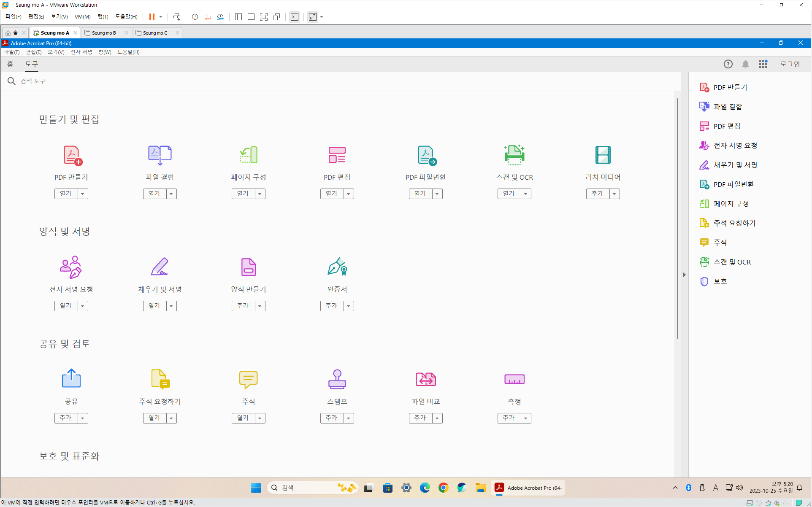Pause the VM with the pause button

pyautogui.click(x=152, y=17)
